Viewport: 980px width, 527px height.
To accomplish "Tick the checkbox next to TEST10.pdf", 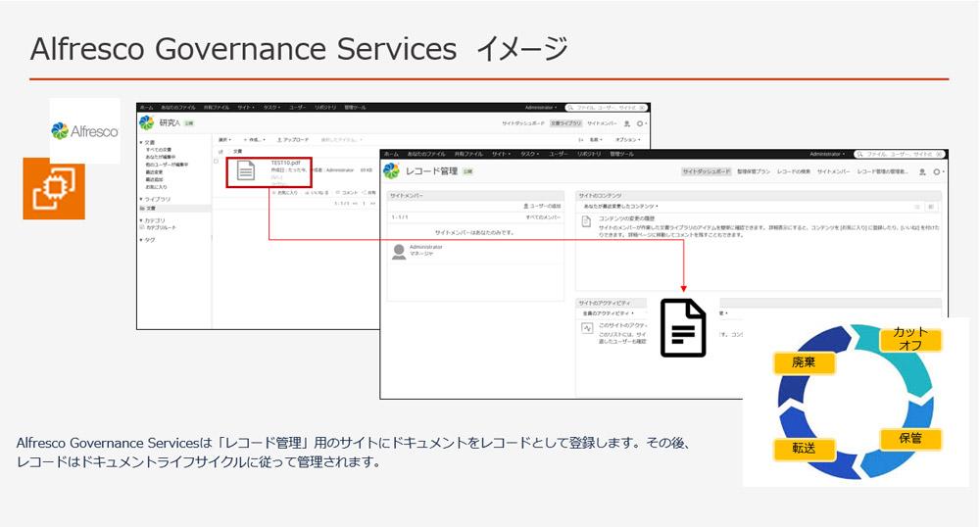I will click(218, 162).
